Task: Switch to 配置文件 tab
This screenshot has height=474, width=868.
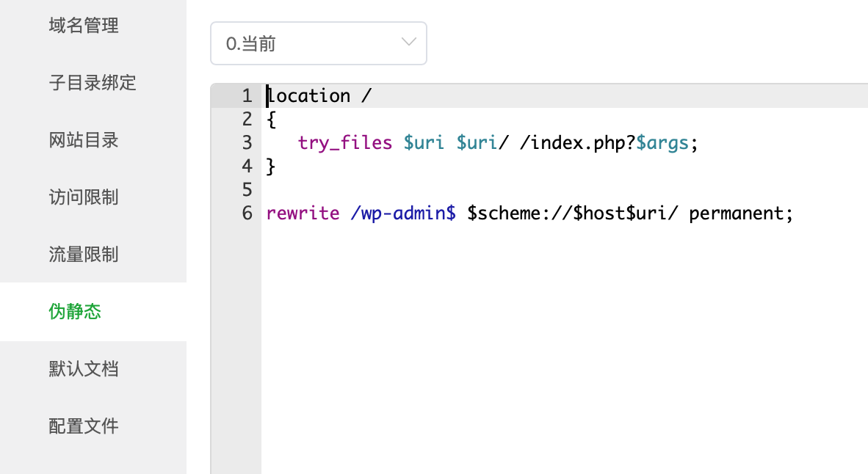Action: tap(84, 426)
